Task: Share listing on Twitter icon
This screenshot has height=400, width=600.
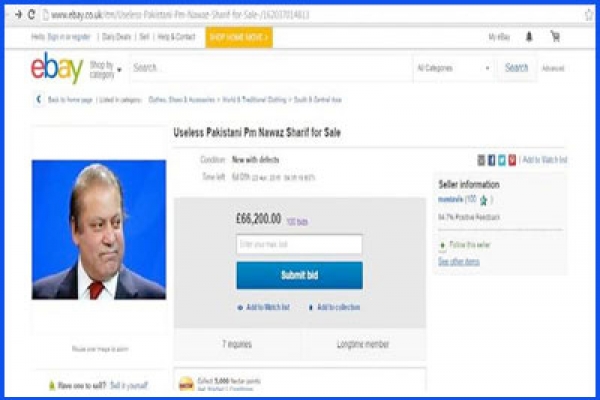Action: pyautogui.click(x=502, y=160)
